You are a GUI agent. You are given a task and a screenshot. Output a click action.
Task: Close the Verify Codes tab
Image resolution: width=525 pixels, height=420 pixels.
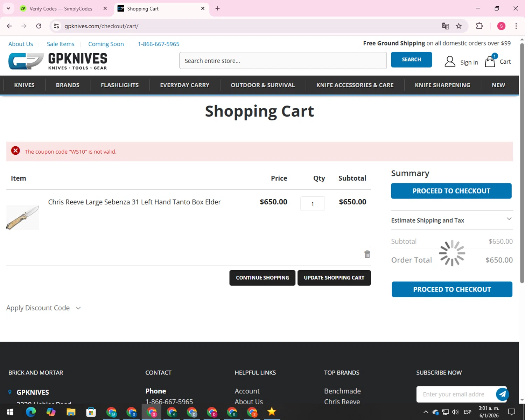pos(105,8)
